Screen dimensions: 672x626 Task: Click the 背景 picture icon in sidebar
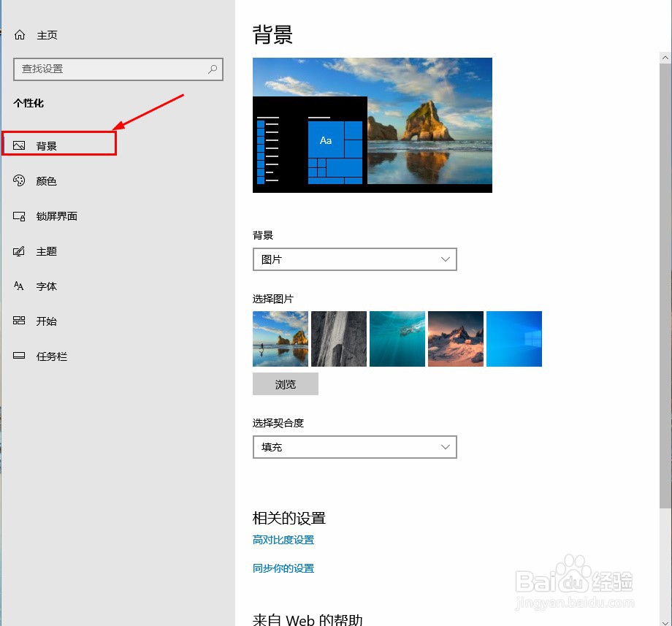pos(19,145)
